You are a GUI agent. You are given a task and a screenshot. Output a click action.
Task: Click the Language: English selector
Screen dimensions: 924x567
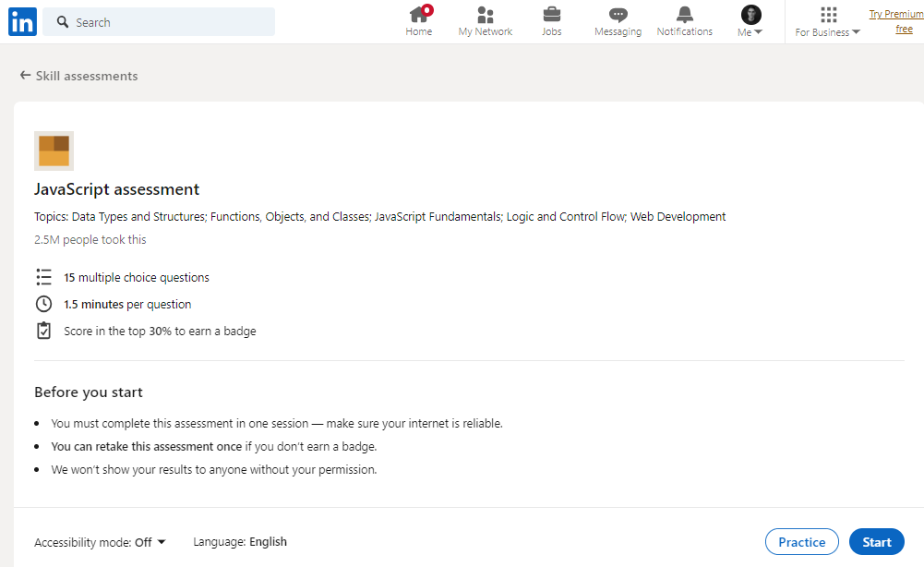point(240,542)
